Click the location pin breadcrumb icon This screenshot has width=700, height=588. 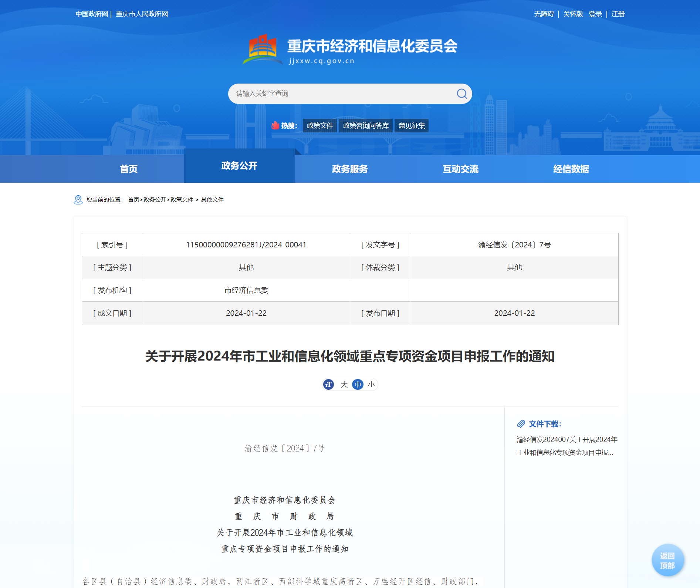78,200
